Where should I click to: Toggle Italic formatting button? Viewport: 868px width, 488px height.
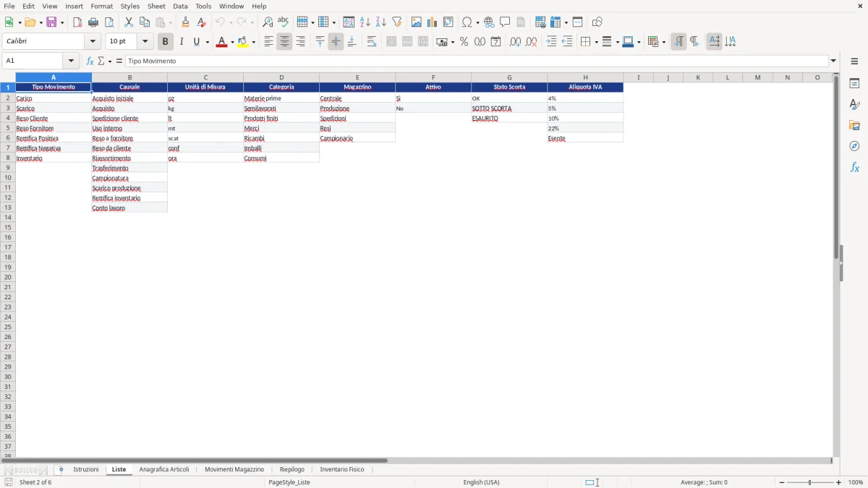(182, 42)
